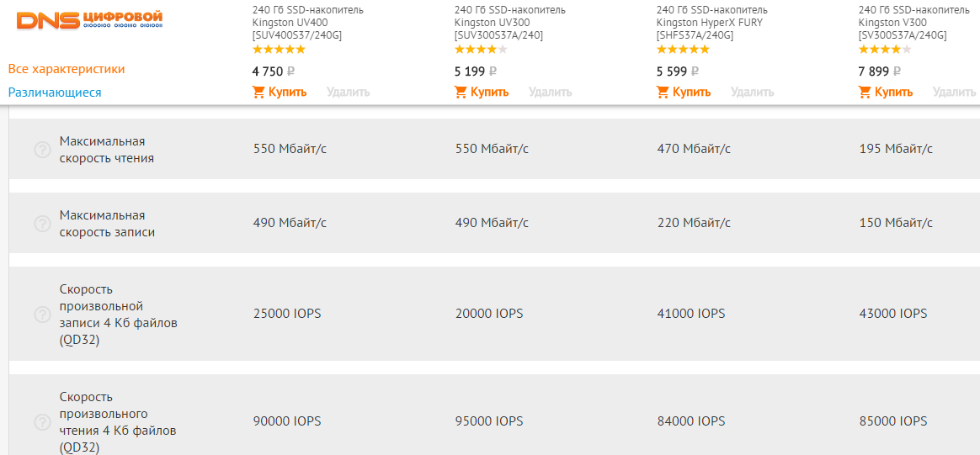Open help icon for Максимальная скорость чтения
This screenshot has width=980, height=455.
pyautogui.click(x=42, y=150)
